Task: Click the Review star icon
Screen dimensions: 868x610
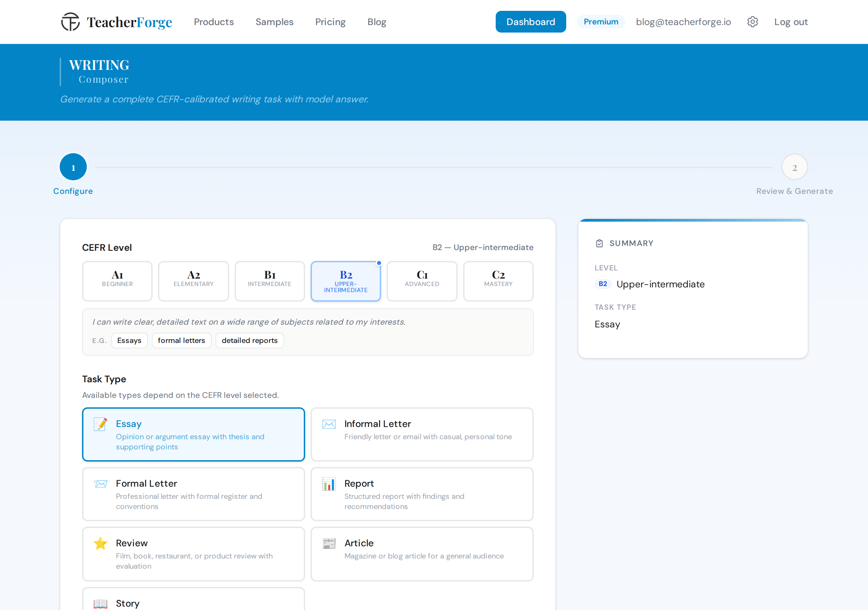Action: [x=100, y=544]
